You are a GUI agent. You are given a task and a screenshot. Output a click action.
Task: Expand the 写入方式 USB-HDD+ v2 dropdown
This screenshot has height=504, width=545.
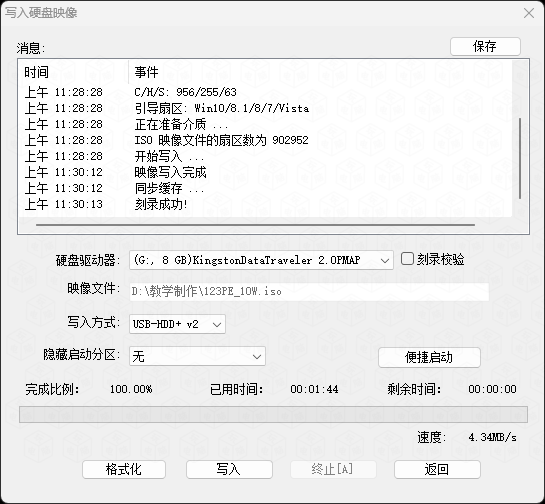177,324
